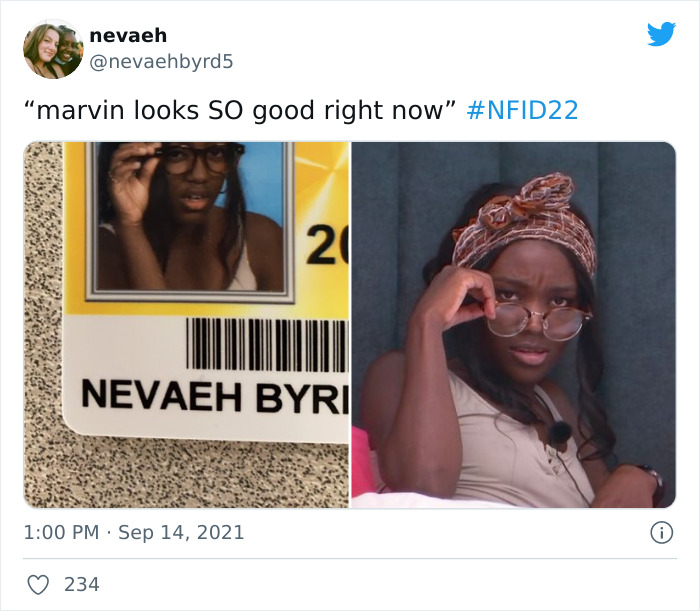Click the 1:00 PM timestamp
Viewport: 700px width, 611px height.
(x=61, y=532)
